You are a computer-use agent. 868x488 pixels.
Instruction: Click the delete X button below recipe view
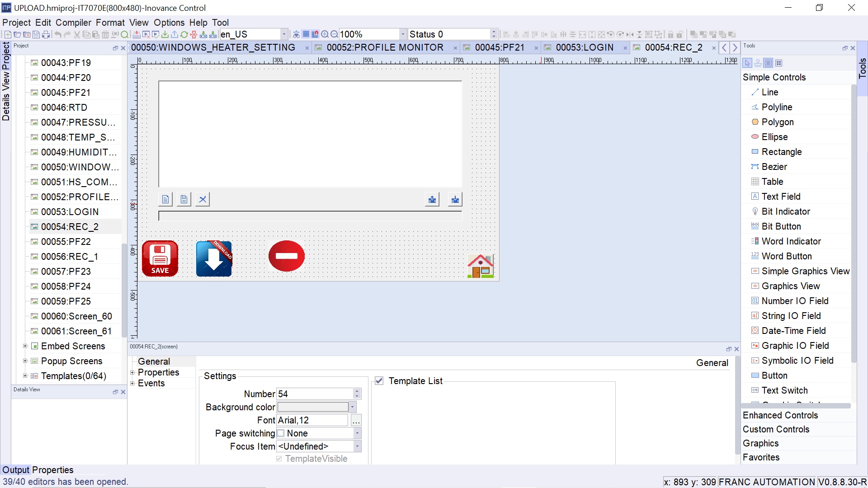203,199
